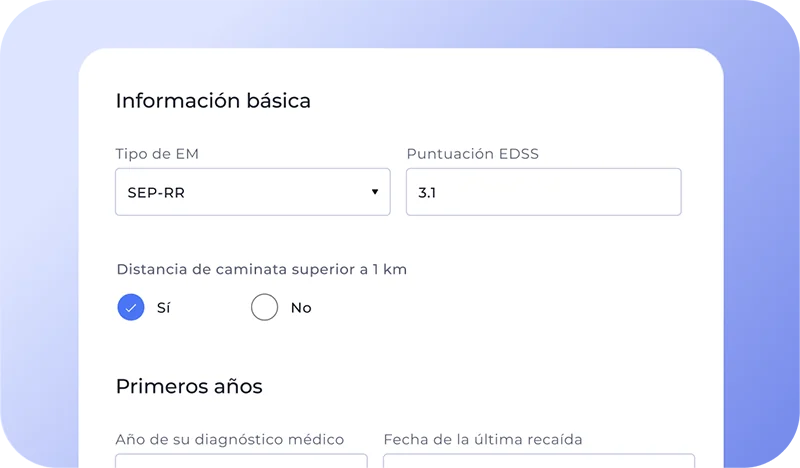The image size is (800, 468).
Task: Click the SEP-RR selected value text
Action: [156, 193]
